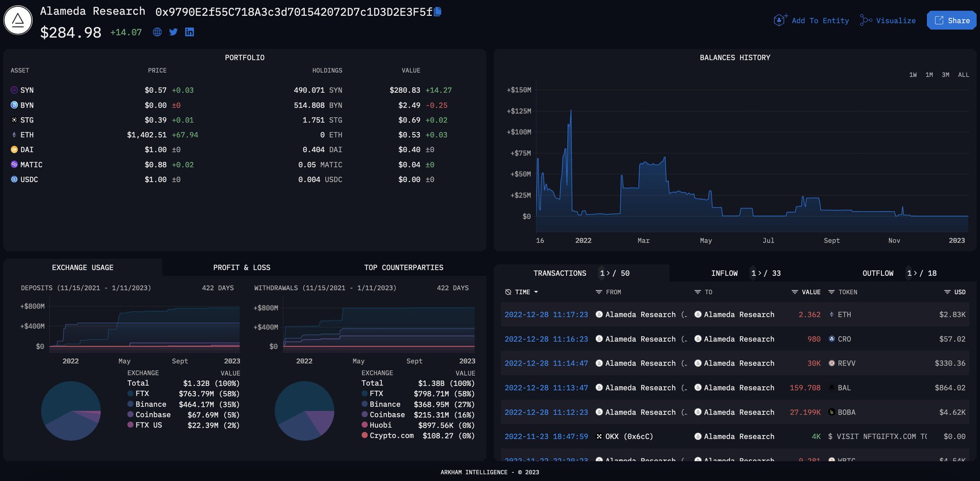Image resolution: width=980 pixels, height=481 pixels.
Task: Click the SYN token icon
Action: pyautogui.click(x=14, y=90)
